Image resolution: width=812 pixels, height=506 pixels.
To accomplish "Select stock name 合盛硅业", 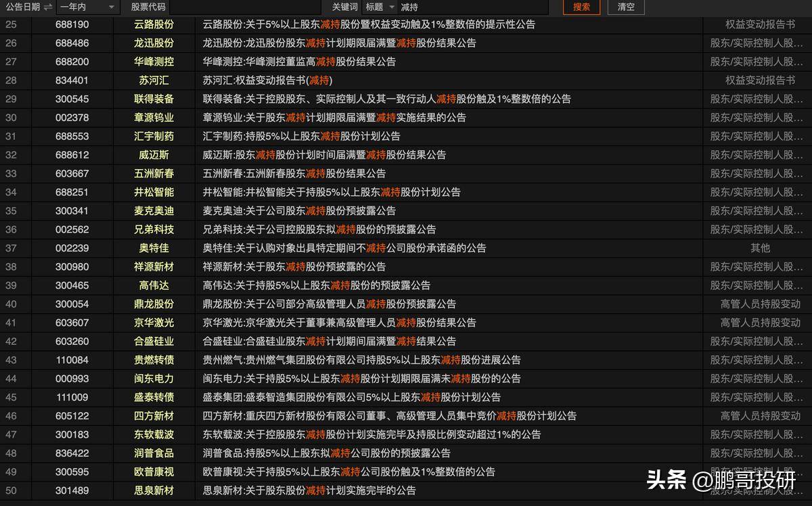I will [154, 342].
